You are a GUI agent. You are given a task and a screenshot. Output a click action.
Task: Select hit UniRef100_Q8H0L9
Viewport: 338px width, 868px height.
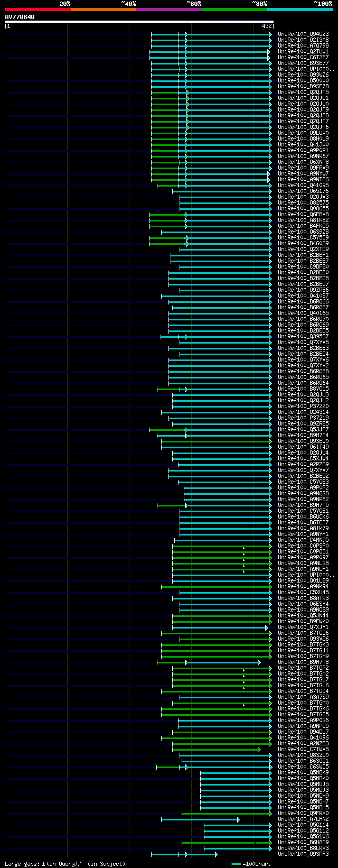point(303,139)
